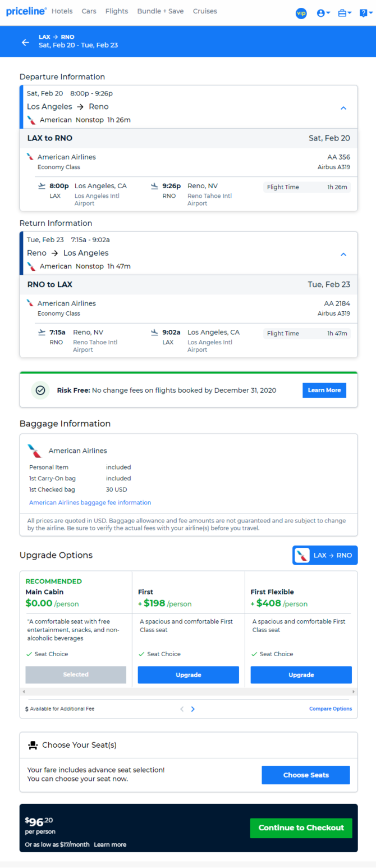The height and width of the screenshot is (868, 376).
Task: Open the trips briefcase menu
Action: click(x=345, y=13)
